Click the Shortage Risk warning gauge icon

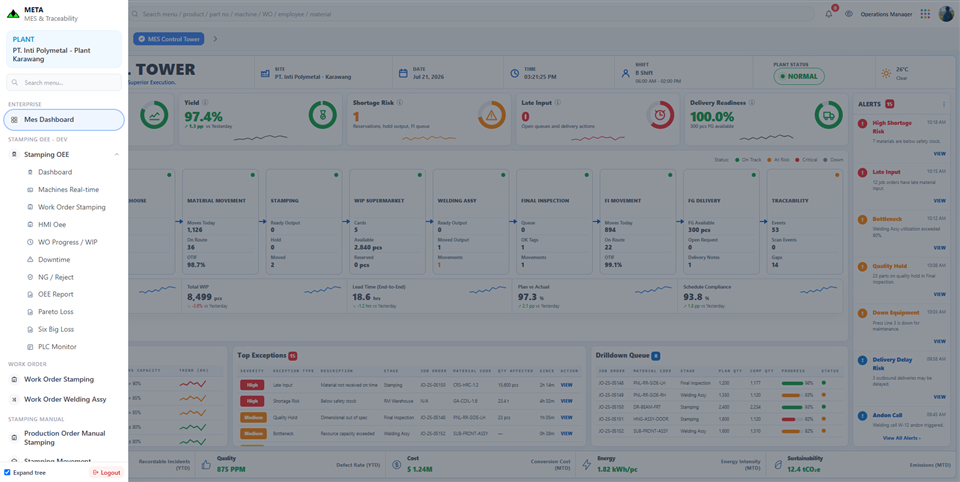point(491,115)
